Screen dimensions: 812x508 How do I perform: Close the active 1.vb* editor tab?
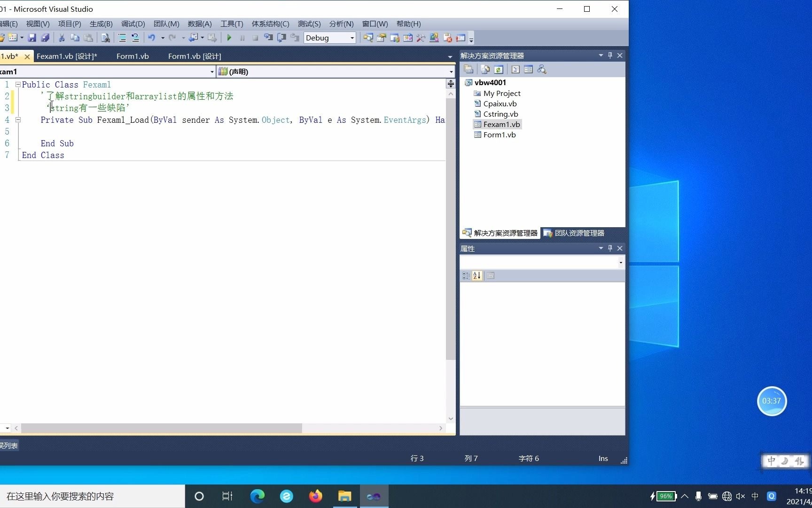(27, 57)
